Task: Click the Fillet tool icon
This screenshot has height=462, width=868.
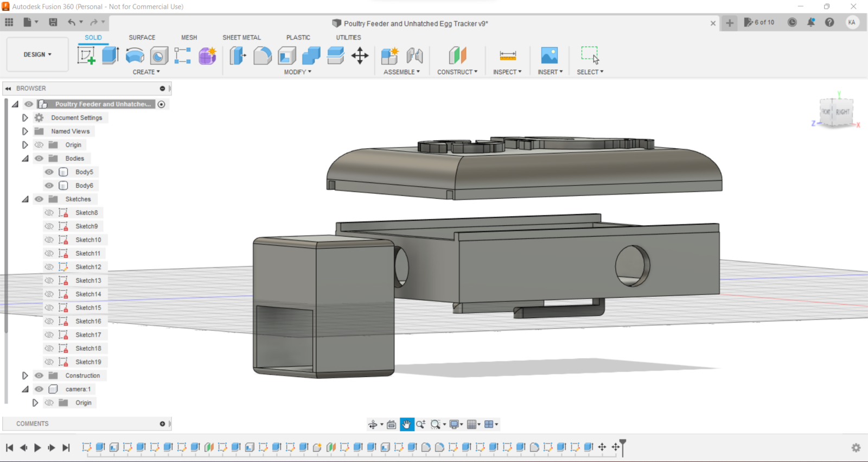Action: [262, 55]
